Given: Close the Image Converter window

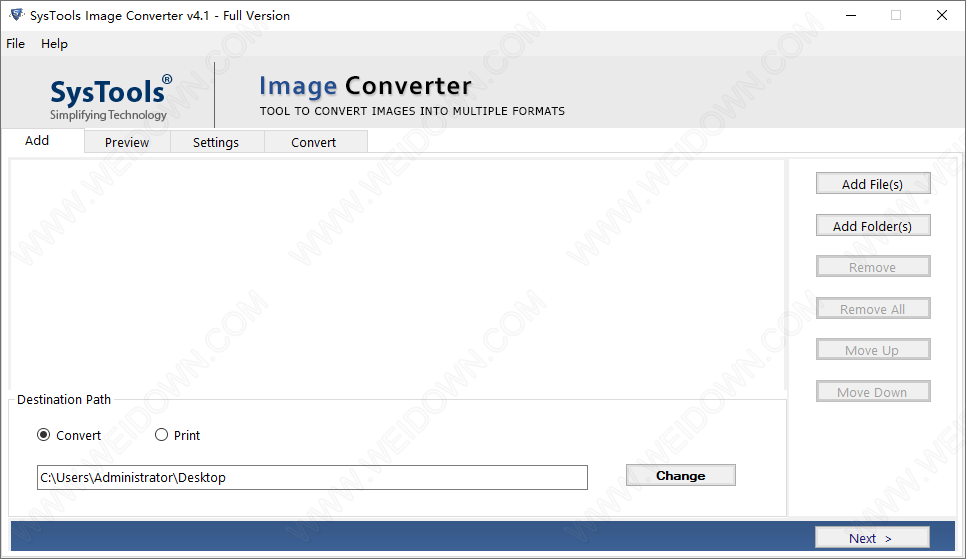Looking at the screenshot, I should point(941,15).
